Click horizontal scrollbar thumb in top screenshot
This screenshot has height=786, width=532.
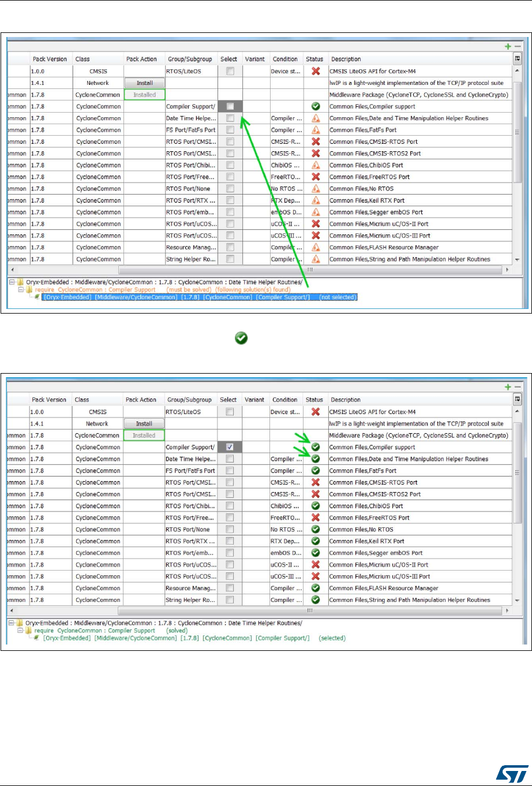pyautogui.click(x=310, y=270)
